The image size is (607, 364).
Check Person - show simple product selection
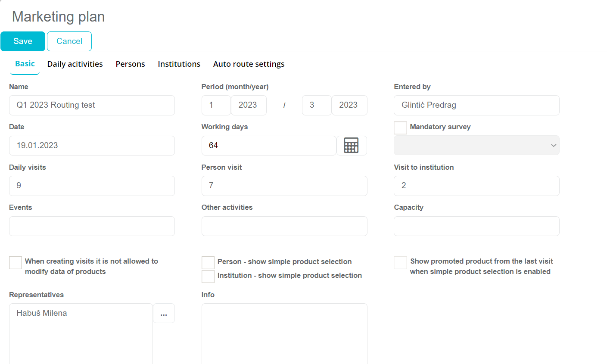[208, 262]
